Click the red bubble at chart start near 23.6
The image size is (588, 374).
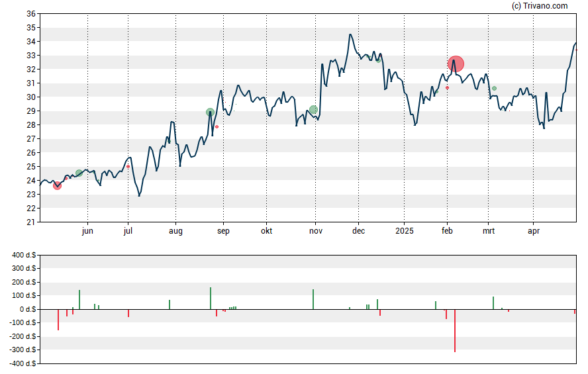click(57, 185)
